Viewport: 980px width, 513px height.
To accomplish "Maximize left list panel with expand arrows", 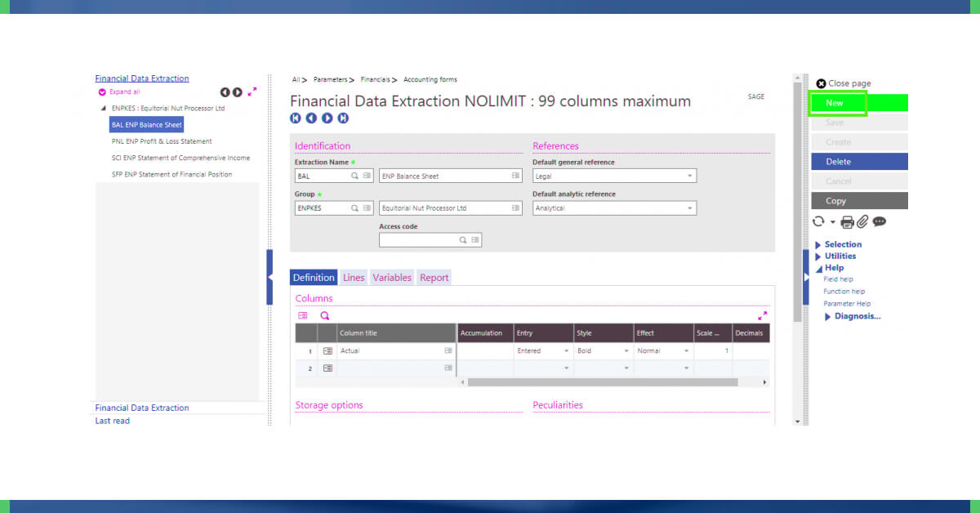I will point(252,92).
